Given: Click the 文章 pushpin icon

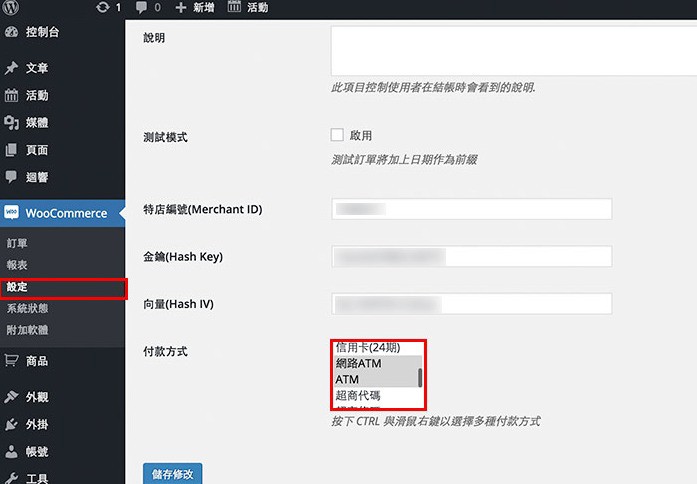Looking at the screenshot, I should tap(11, 68).
